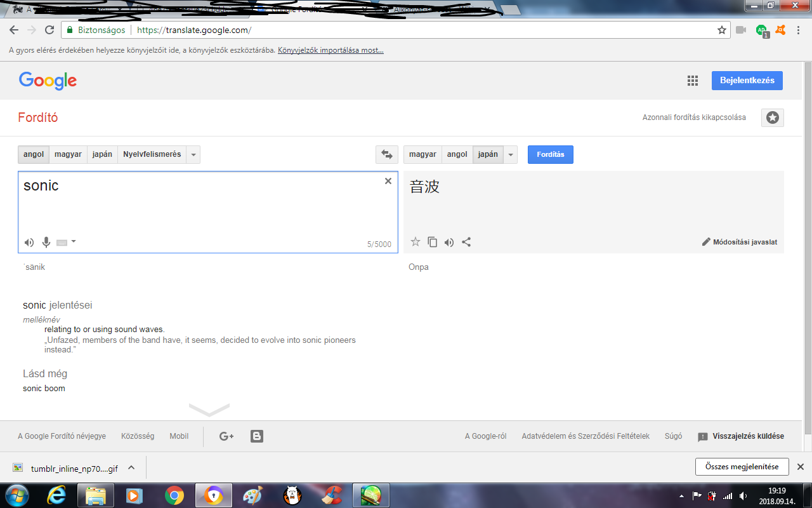Click the camera extension icon

coord(741,30)
